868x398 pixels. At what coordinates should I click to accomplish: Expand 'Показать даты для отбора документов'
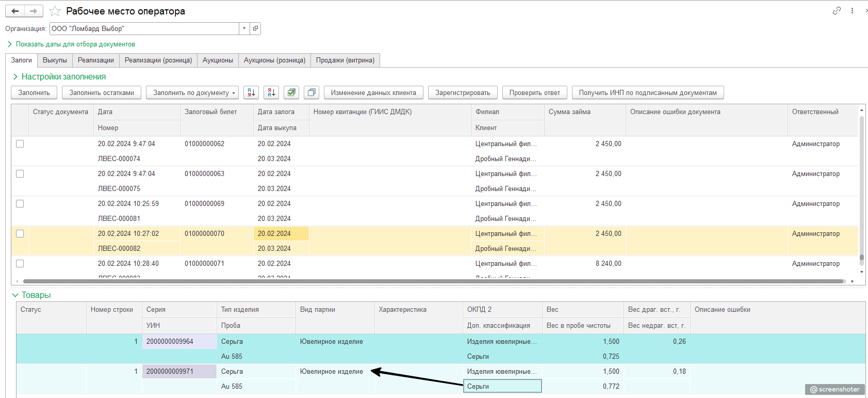71,44
